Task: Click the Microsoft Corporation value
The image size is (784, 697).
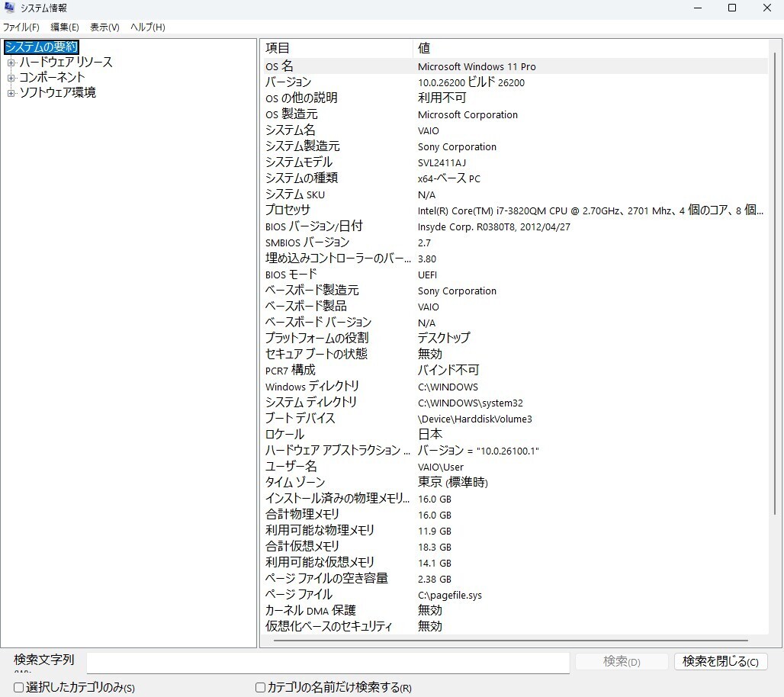Action: 468,114
